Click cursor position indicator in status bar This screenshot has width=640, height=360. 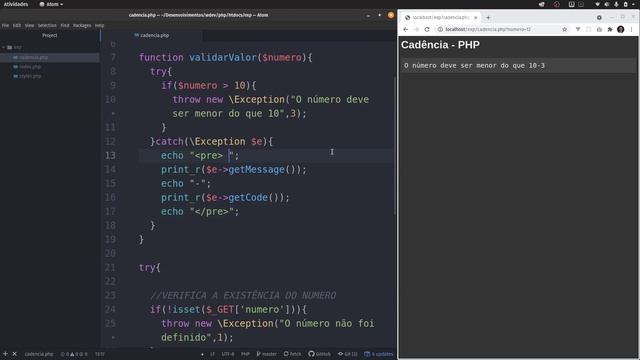pos(100,354)
